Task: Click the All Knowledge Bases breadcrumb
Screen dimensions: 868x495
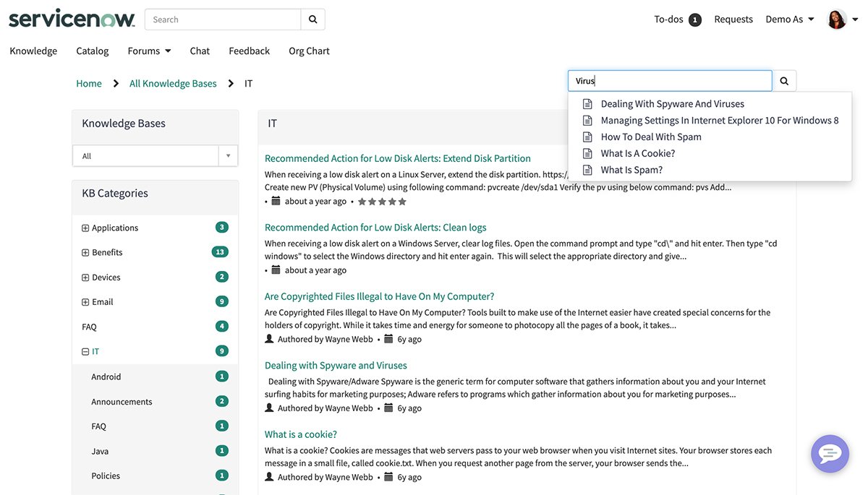Action: tap(173, 83)
